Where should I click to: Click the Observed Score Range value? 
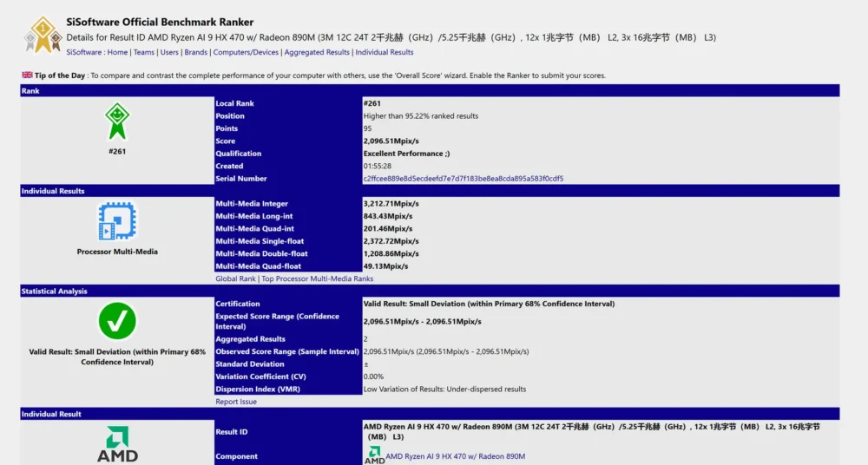tap(446, 351)
